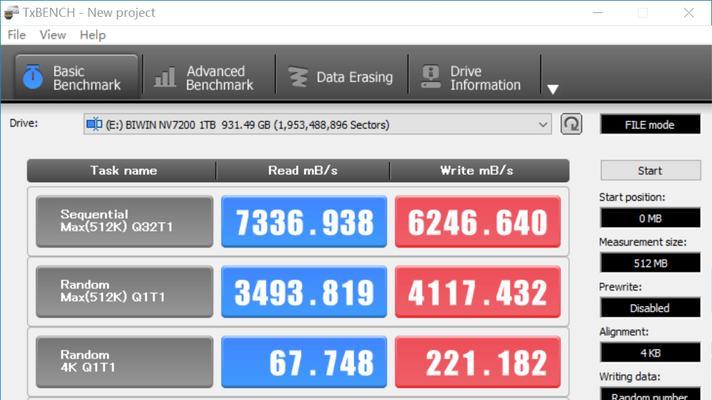Image resolution: width=712 pixels, height=400 pixels.
Task: Click the sequential read value 7336.938
Action: [304, 222]
